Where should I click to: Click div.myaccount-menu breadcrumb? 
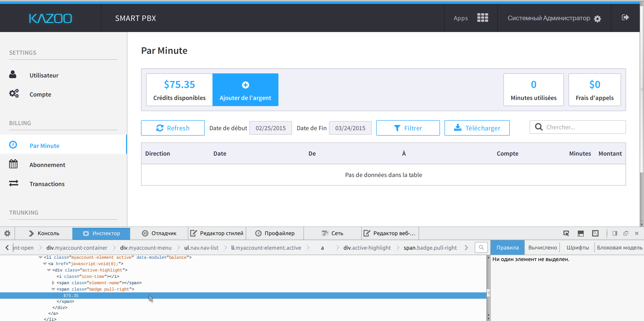[146, 248]
